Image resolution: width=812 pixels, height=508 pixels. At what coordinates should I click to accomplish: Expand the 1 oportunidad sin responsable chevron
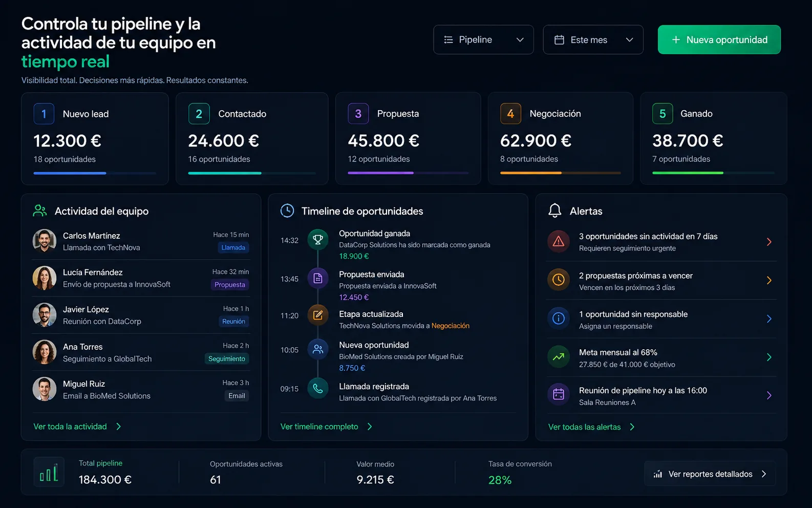769,319
